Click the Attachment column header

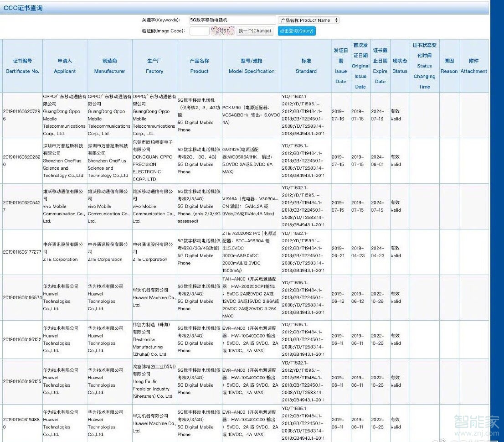point(473,66)
